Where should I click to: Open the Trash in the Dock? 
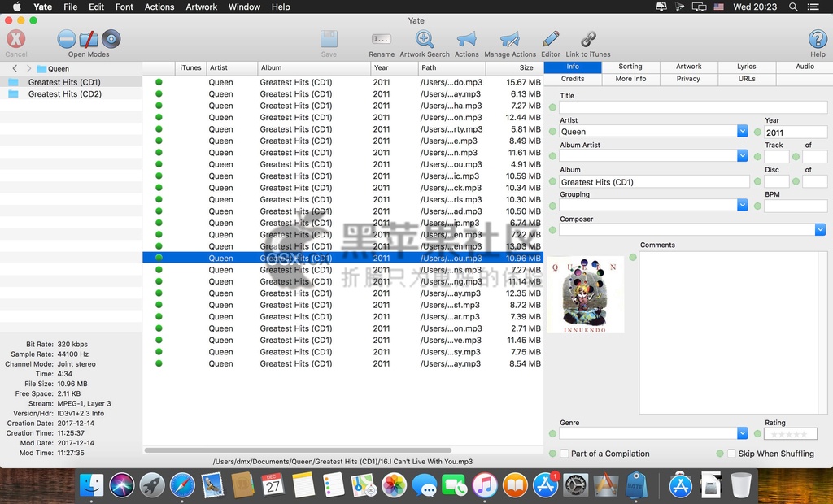tap(740, 484)
